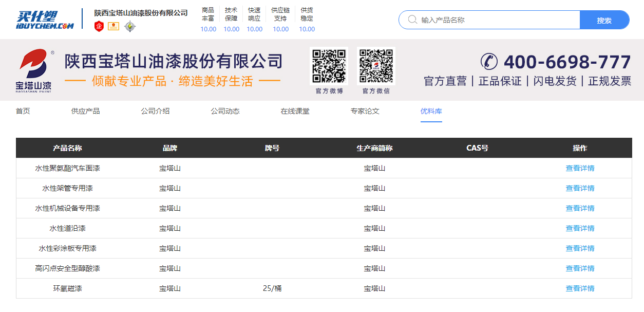
Task: Go to the 公司介绍 tab
Action: click(x=156, y=111)
